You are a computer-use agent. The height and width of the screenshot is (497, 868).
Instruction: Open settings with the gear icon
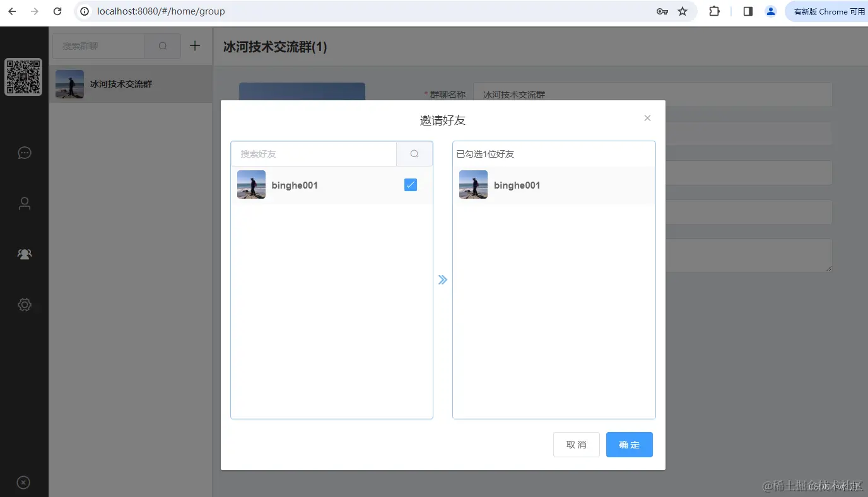pyautogui.click(x=24, y=304)
